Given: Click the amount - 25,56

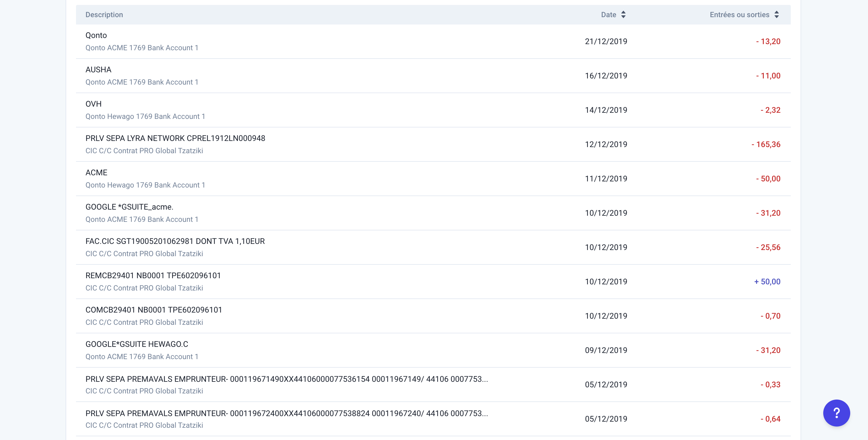Looking at the screenshot, I should (768, 247).
